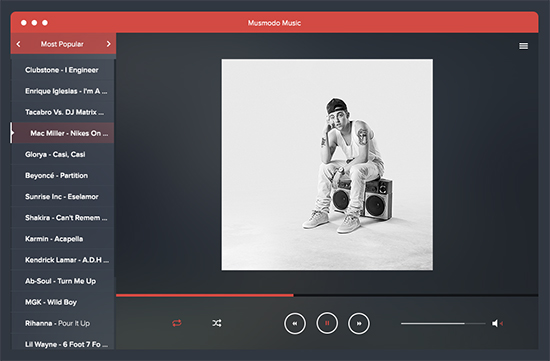
Task: Play Sunrise Inc - Eselamor
Action: click(x=62, y=196)
